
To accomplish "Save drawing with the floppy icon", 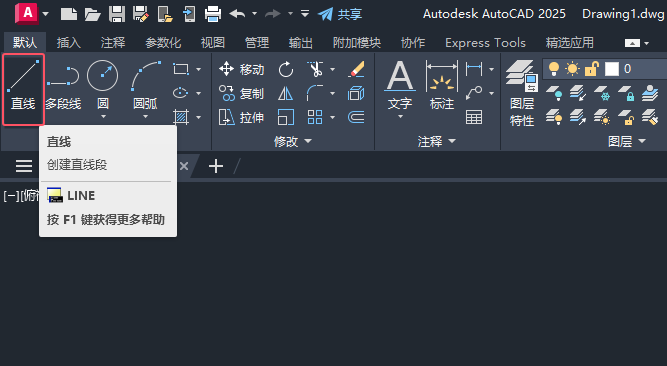I will pos(117,14).
